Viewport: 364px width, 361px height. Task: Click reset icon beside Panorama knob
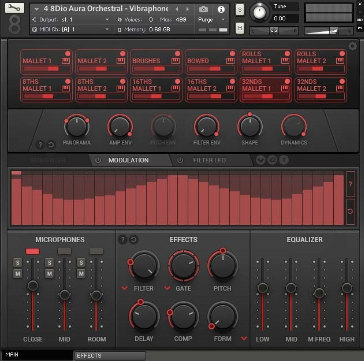pyautogui.click(x=51, y=145)
